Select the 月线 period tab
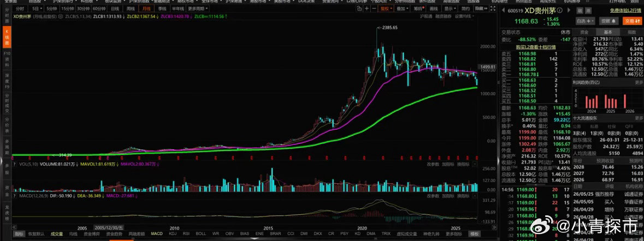 point(146,9)
